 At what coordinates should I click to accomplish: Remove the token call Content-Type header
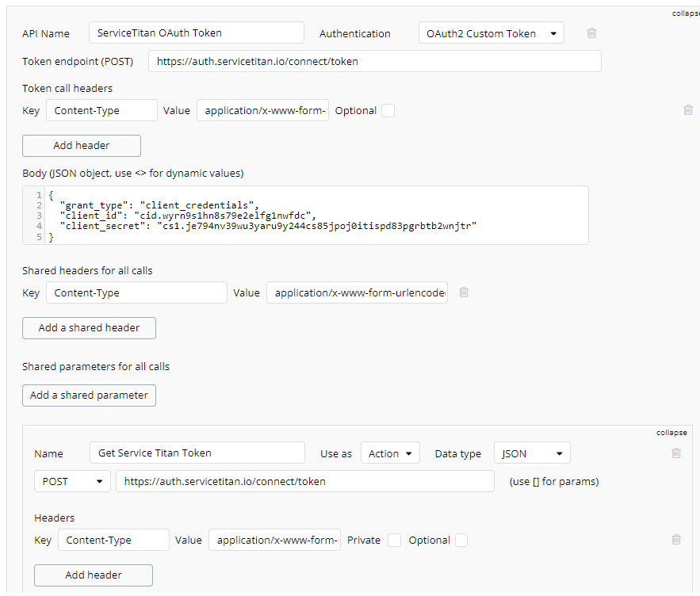point(688,110)
